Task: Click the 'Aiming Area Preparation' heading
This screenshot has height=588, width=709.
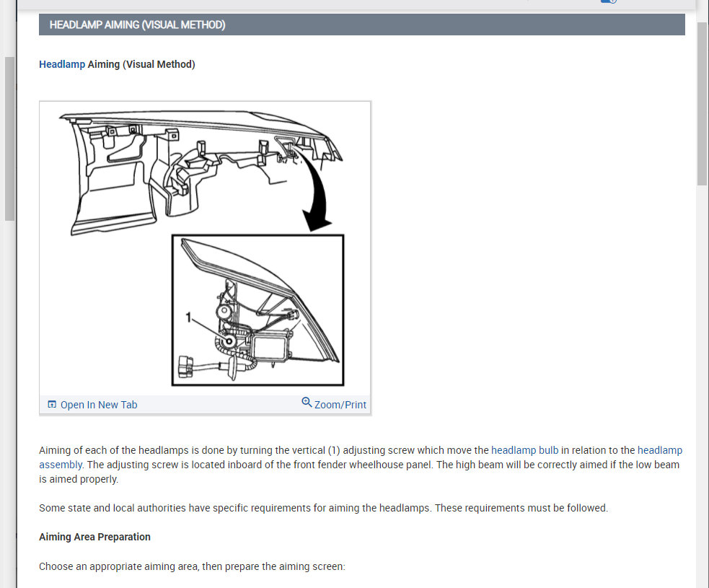Action: [94, 537]
